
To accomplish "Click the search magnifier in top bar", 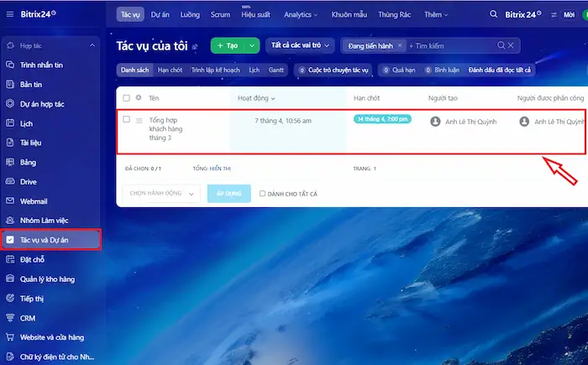I will click(494, 14).
